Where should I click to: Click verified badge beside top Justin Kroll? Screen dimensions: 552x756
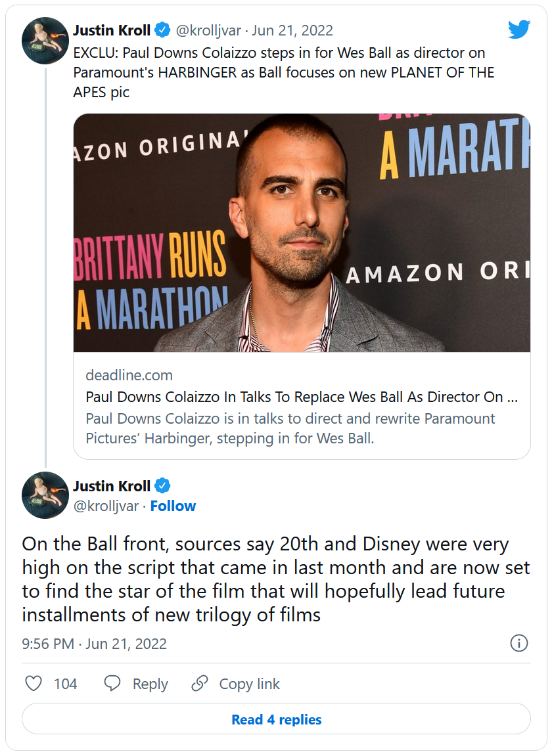pos(162,30)
